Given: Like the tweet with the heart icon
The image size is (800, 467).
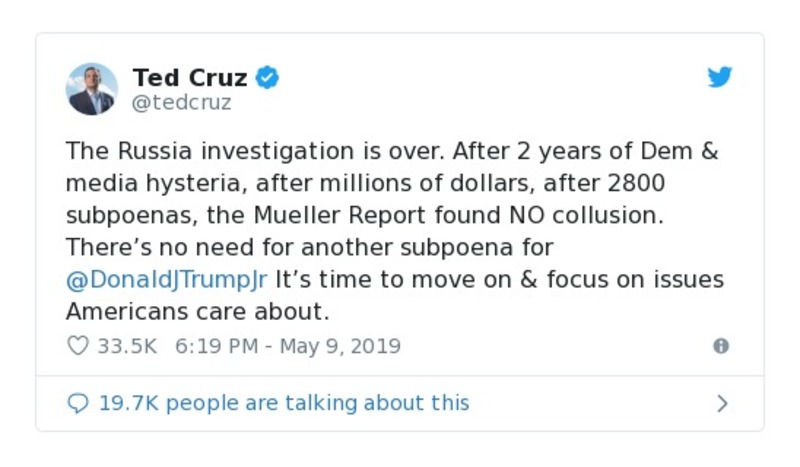Looking at the screenshot, I should [x=78, y=346].
